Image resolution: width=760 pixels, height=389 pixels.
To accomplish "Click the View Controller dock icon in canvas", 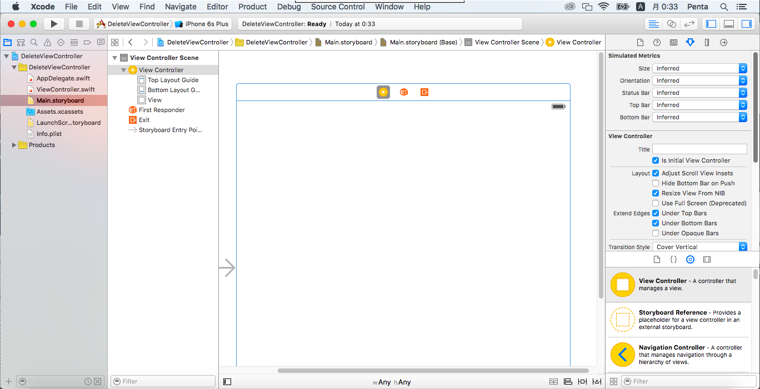I will pyautogui.click(x=383, y=92).
